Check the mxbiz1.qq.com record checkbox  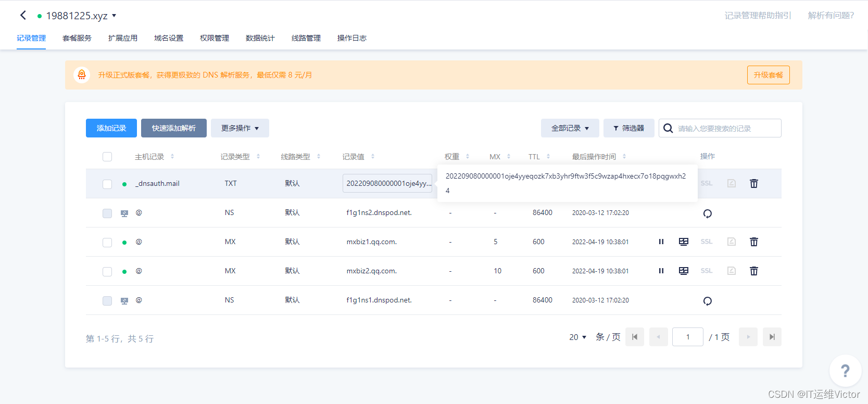(107, 242)
